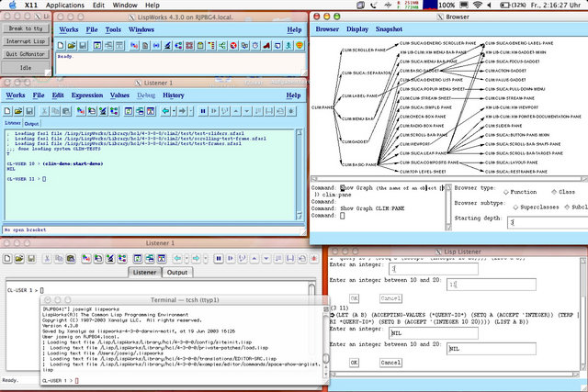Click the battery indicator in macOS menu bar
588x392 pixels.
pos(513,5)
